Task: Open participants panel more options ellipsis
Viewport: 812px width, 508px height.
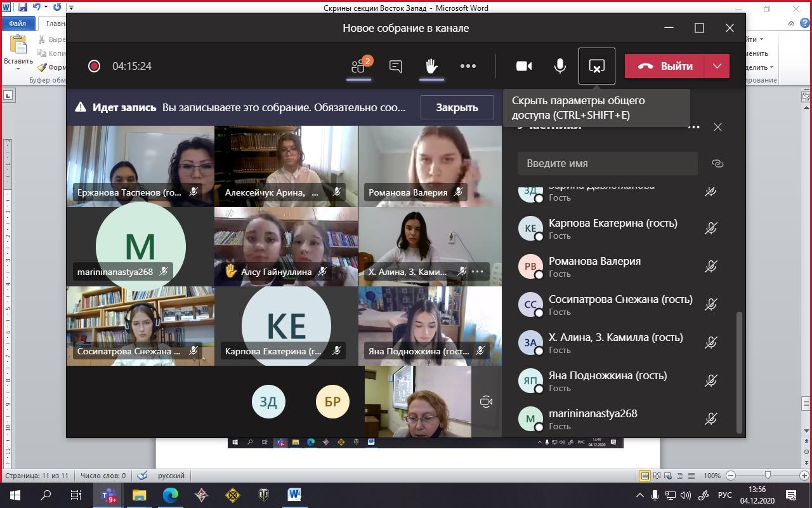Action: (694, 127)
